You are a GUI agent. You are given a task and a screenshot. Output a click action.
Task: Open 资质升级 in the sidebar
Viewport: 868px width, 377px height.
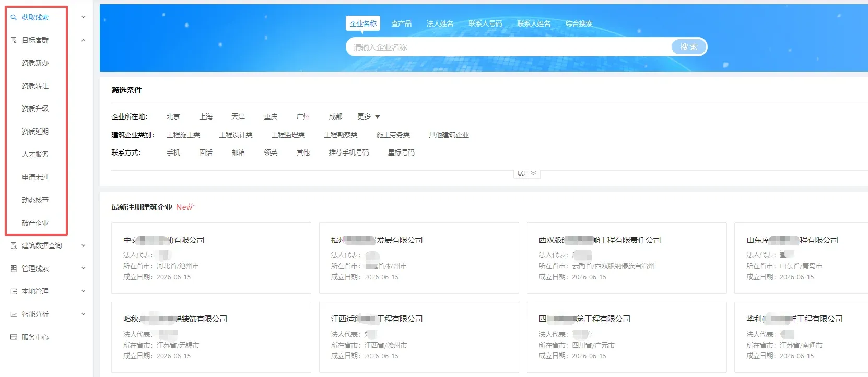[x=35, y=109]
